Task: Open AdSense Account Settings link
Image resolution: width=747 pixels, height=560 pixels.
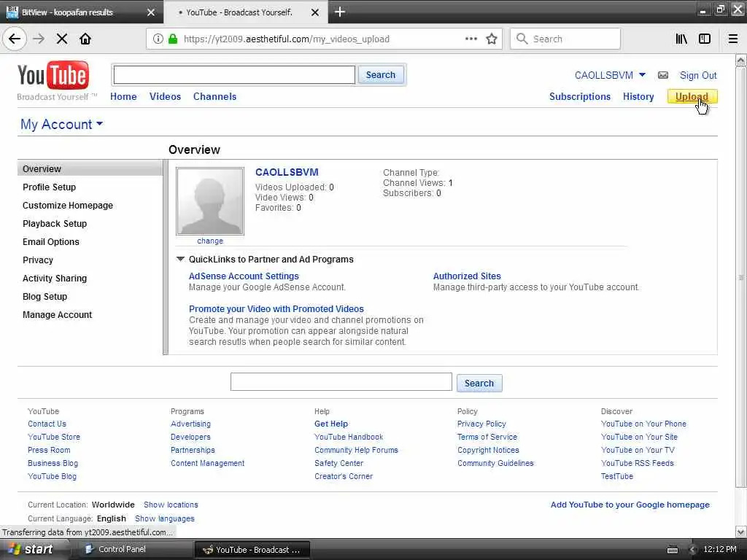Action: [x=244, y=276]
